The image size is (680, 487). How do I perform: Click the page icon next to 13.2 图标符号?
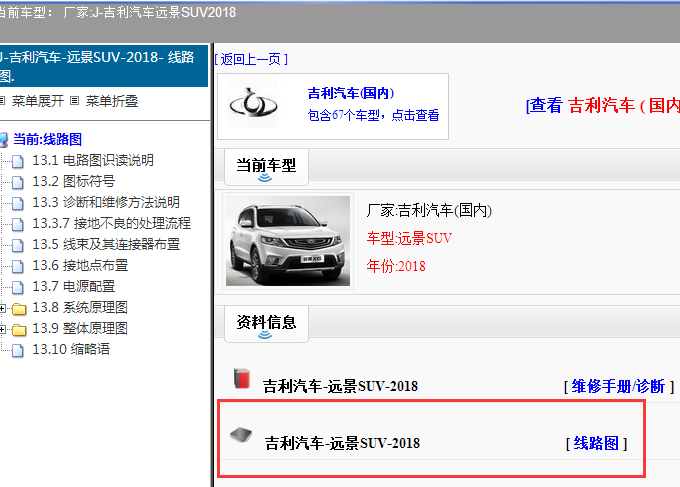coord(18,182)
